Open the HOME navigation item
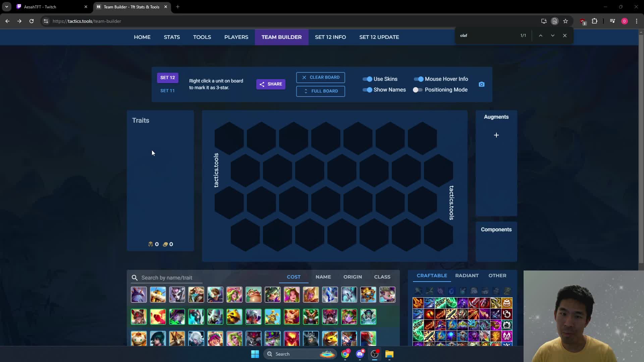 point(142,37)
